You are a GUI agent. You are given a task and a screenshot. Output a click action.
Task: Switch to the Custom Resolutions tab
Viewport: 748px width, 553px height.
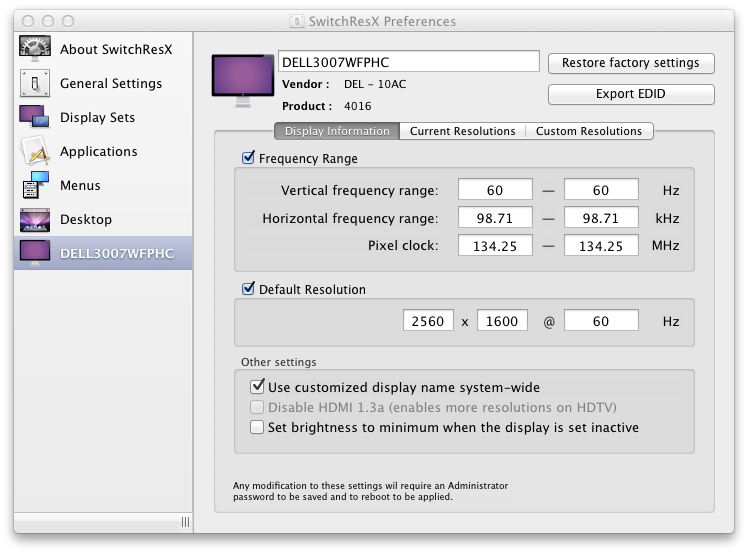pyautogui.click(x=589, y=131)
